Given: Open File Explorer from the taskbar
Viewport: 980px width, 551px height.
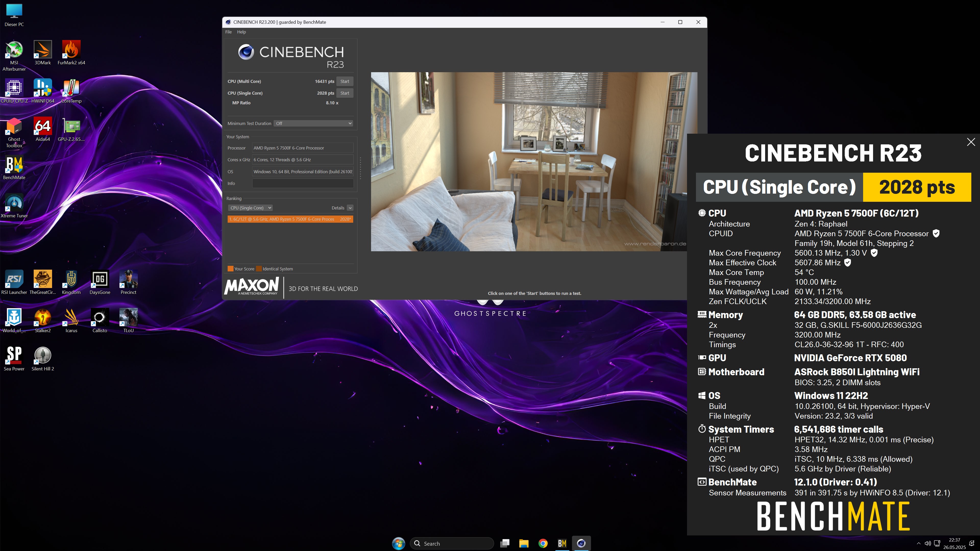Looking at the screenshot, I should (524, 543).
